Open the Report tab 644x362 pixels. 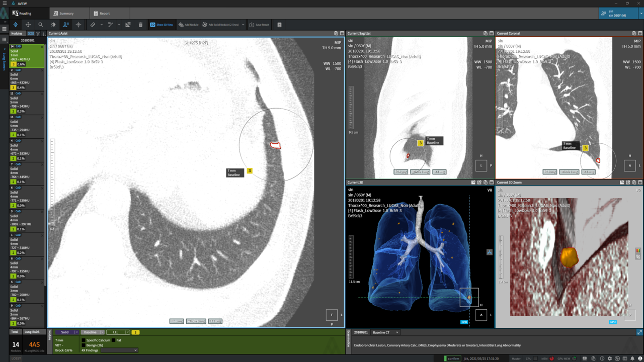pyautogui.click(x=104, y=14)
